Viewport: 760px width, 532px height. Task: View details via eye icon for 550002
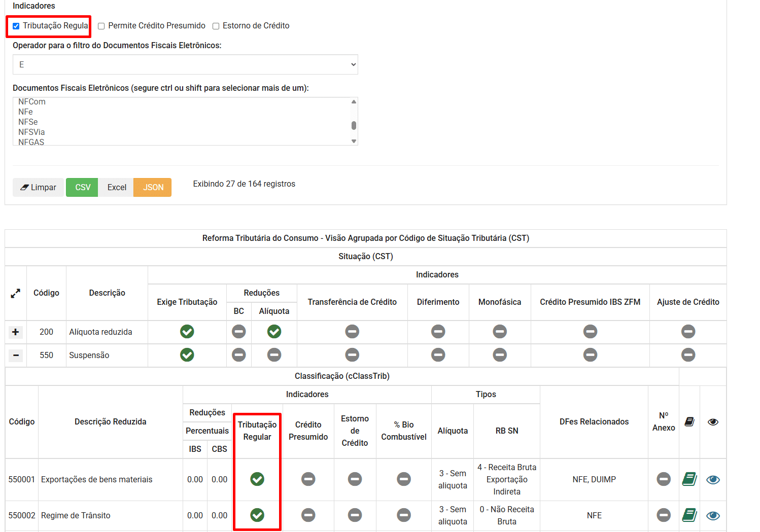[713, 516]
